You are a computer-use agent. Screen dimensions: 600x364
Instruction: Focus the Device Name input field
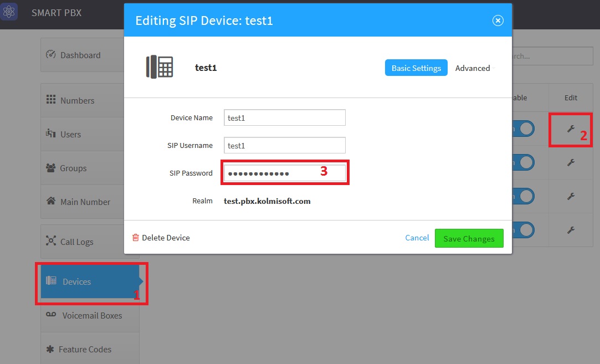pos(284,117)
